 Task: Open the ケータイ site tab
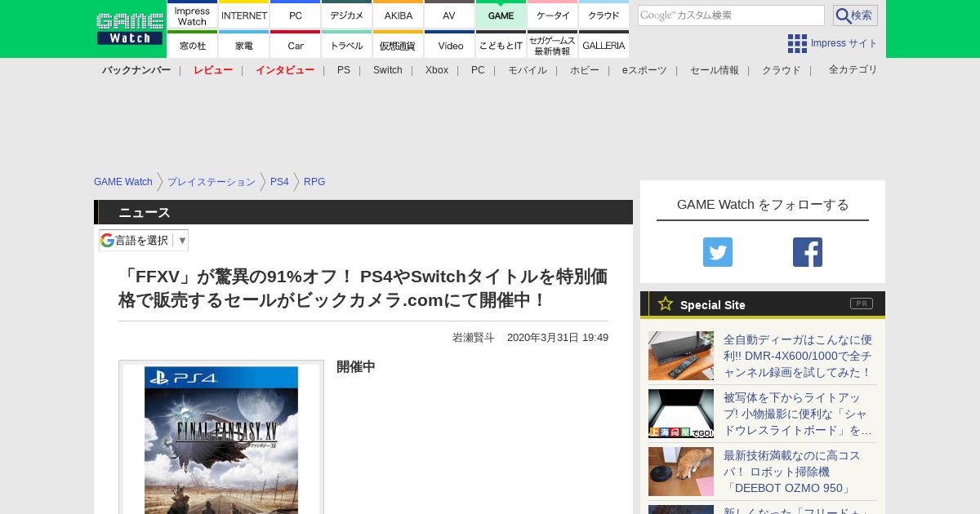pyautogui.click(x=552, y=15)
